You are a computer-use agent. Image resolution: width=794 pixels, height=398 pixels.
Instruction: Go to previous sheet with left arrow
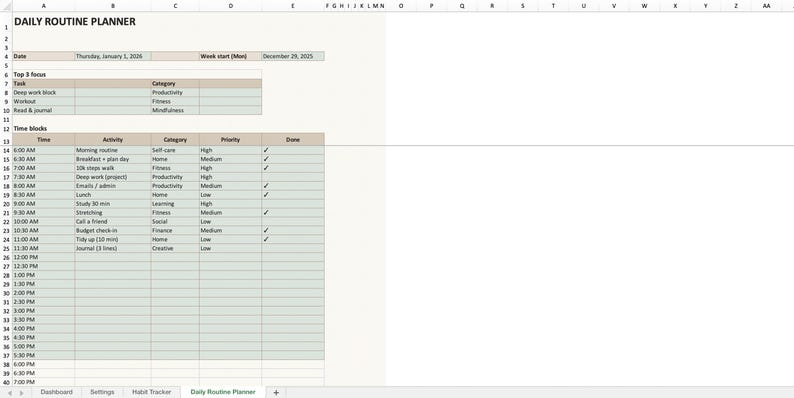click(x=10, y=393)
